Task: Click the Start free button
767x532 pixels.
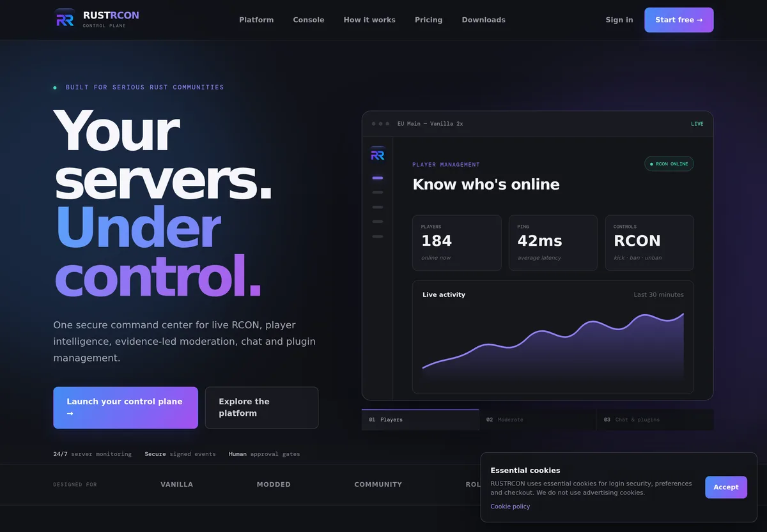Action: pos(679,20)
